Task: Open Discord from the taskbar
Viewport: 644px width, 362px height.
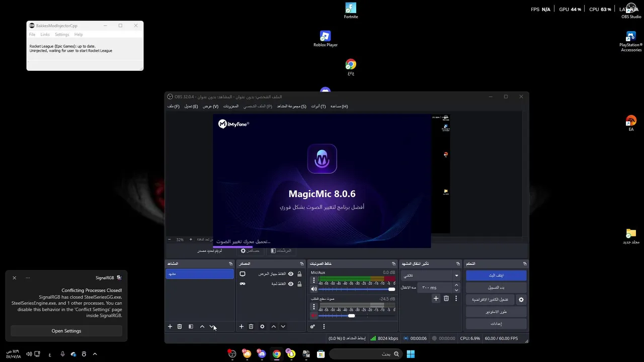Action: pyautogui.click(x=262, y=354)
